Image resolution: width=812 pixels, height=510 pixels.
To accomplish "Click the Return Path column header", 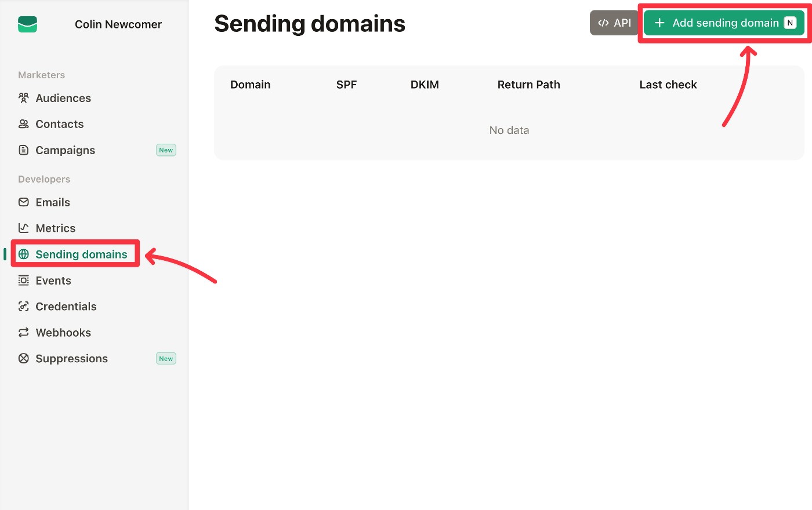I will click(x=528, y=85).
